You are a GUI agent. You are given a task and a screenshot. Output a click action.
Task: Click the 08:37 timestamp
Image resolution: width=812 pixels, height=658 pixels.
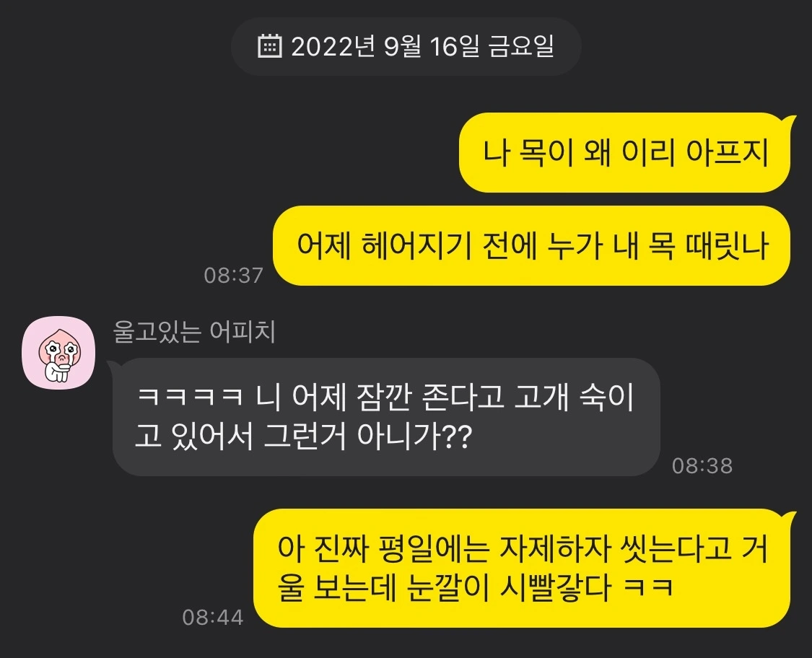(x=234, y=276)
